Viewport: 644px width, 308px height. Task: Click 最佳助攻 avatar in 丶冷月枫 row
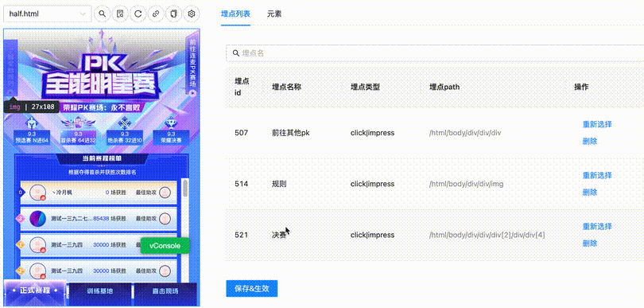165,193
